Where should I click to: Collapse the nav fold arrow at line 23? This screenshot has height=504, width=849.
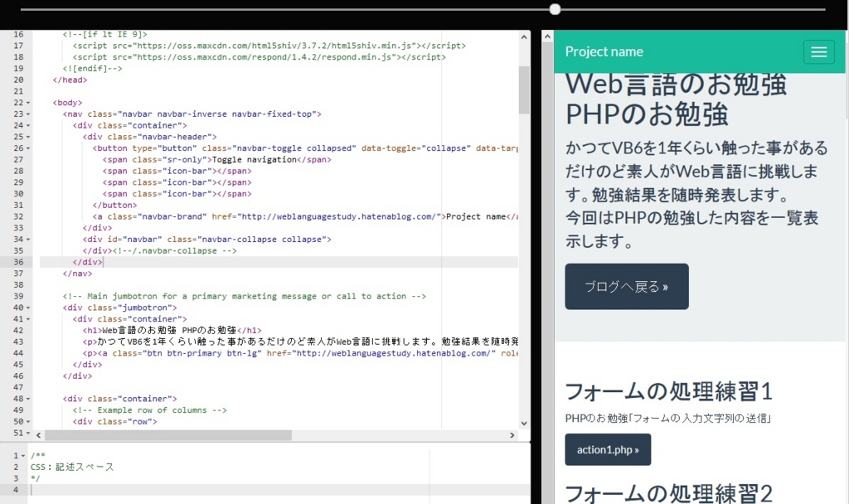click(28, 114)
